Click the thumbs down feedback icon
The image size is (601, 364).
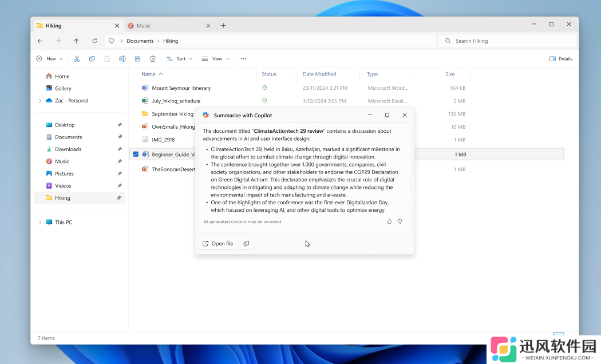[400, 221]
